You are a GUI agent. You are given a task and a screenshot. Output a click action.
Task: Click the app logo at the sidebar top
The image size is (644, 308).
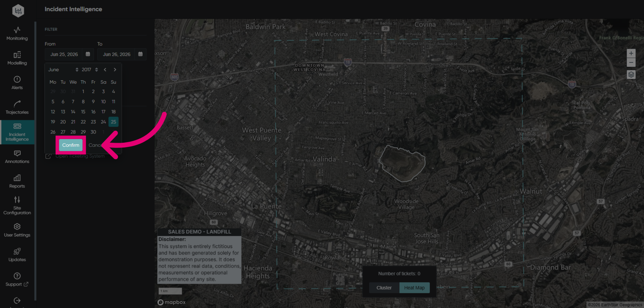point(18,11)
